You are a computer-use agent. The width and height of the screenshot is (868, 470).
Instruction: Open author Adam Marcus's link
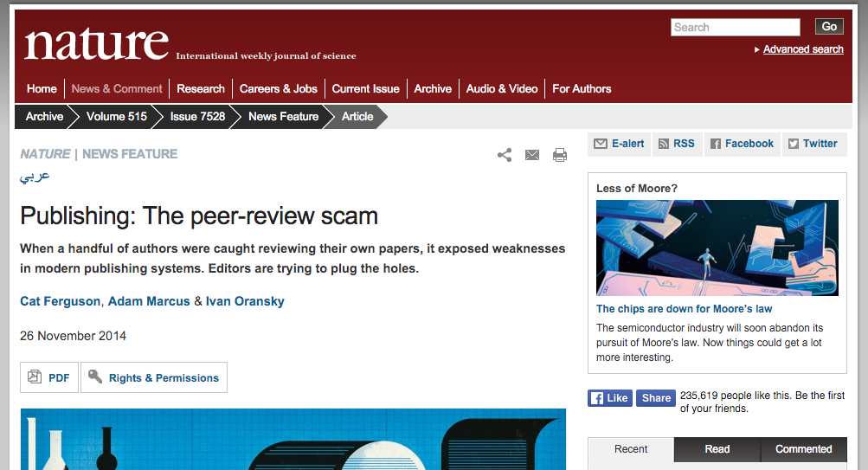(x=149, y=301)
